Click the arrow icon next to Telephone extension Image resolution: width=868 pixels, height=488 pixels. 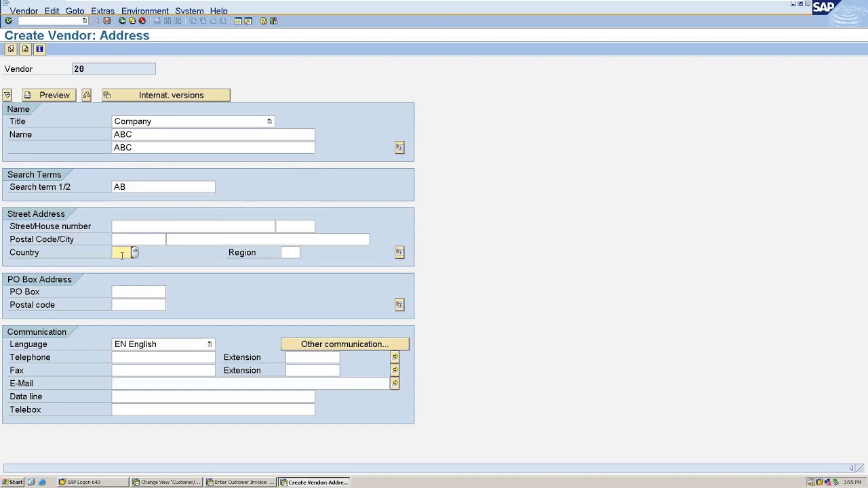click(395, 357)
